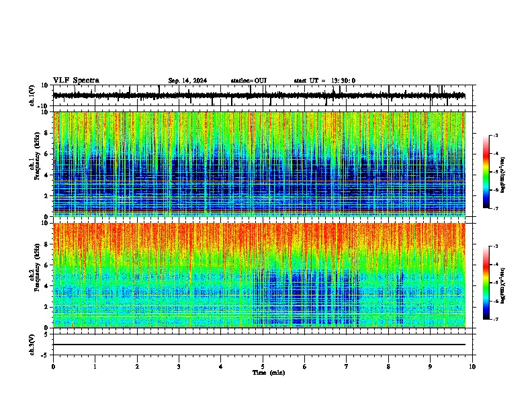
Task: Click the "ch.3(V)" axis label
Action: tap(32, 345)
